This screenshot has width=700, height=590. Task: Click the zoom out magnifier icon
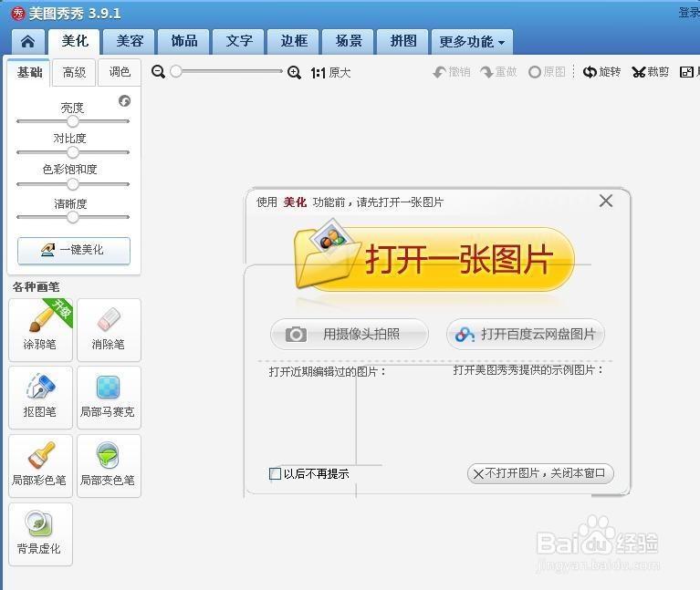coord(158,72)
